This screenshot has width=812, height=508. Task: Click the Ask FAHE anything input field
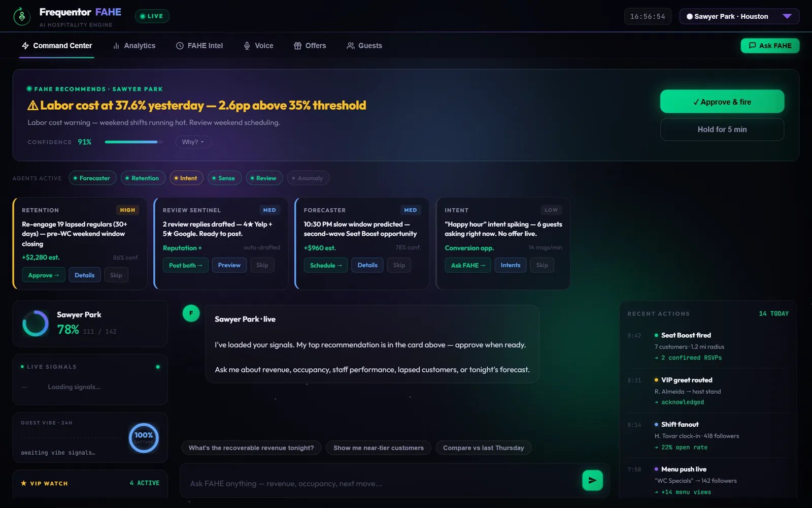click(x=380, y=484)
